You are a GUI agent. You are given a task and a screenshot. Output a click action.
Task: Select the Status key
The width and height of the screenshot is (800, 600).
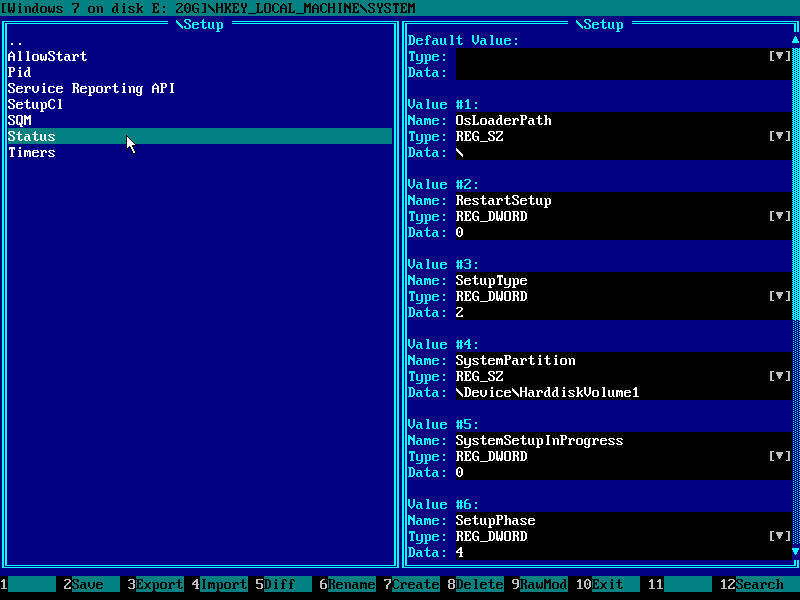199,136
